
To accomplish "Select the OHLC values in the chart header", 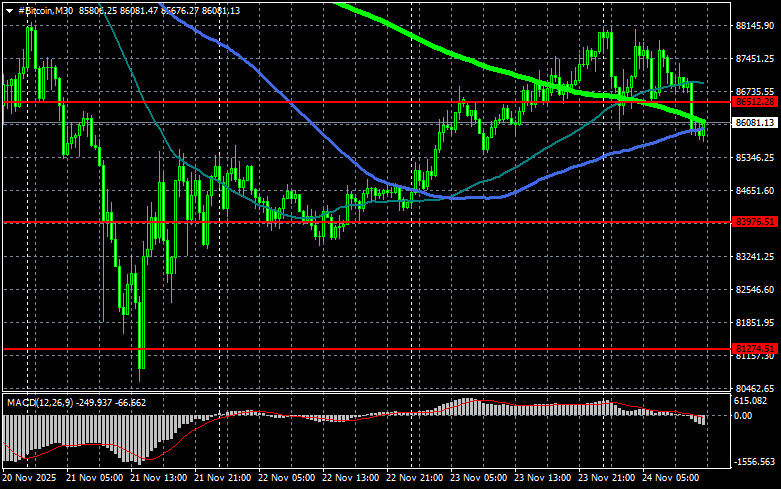I will click(159, 10).
